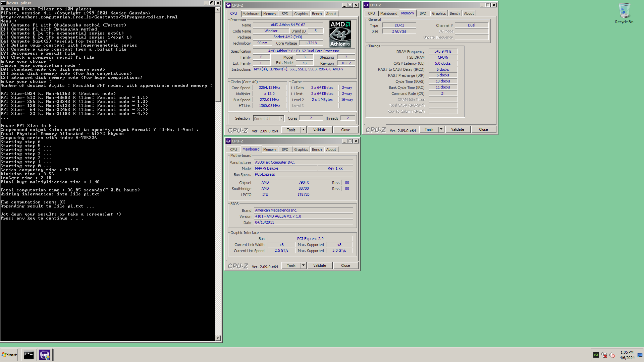
Task: Click the AMD Athlon FX processor logo
Action: tap(340, 34)
